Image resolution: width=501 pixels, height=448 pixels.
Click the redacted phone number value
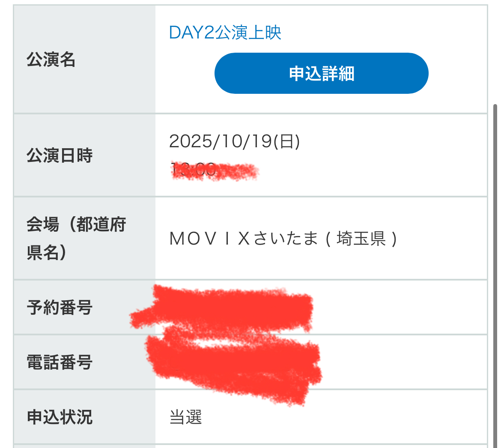point(233,362)
